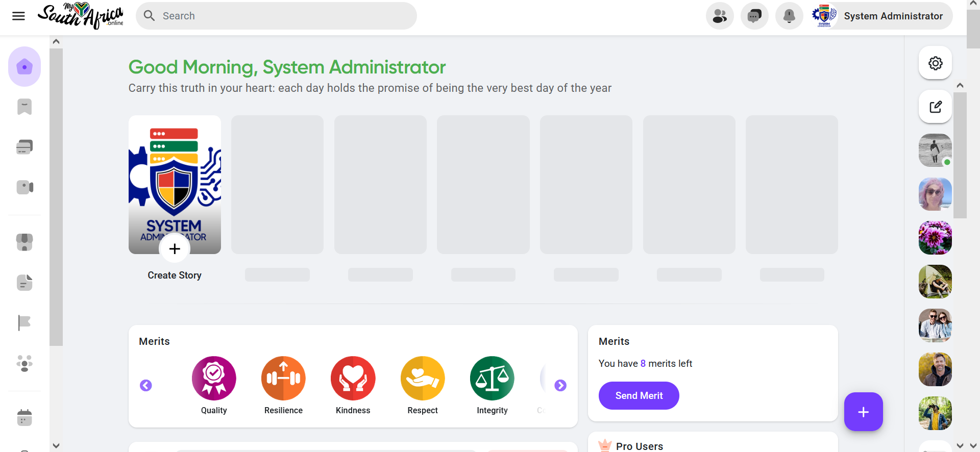Screen dimensions: 980x452
Task: Open the bookmark icon in the sidebar
Action: [x=24, y=107]
